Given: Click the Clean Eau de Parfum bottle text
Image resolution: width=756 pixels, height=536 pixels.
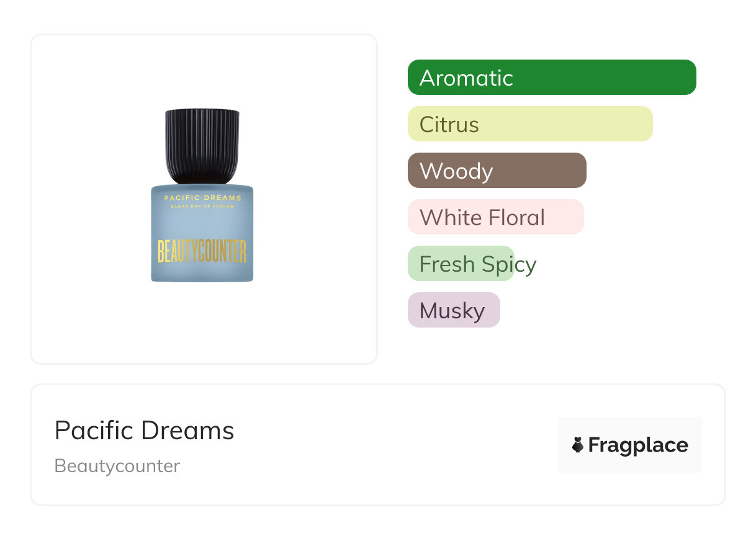Looking at the screenshot, I should coord(202,207).
